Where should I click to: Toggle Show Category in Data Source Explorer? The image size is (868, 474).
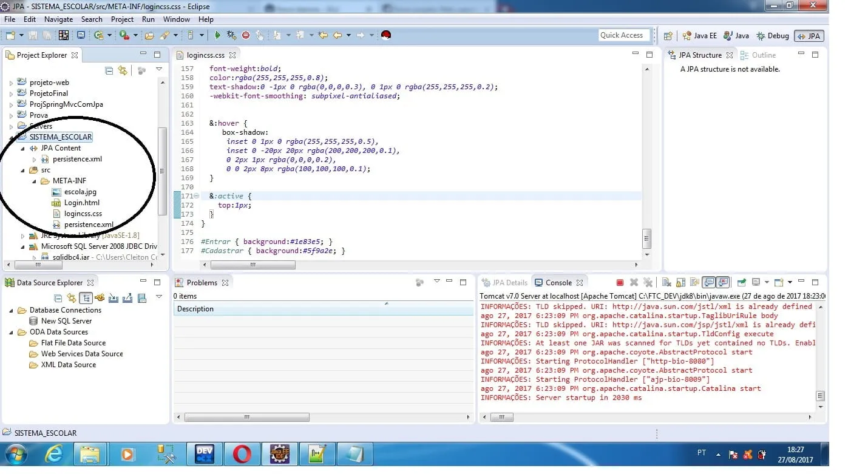pyautogui.click(x=86, y=298)
